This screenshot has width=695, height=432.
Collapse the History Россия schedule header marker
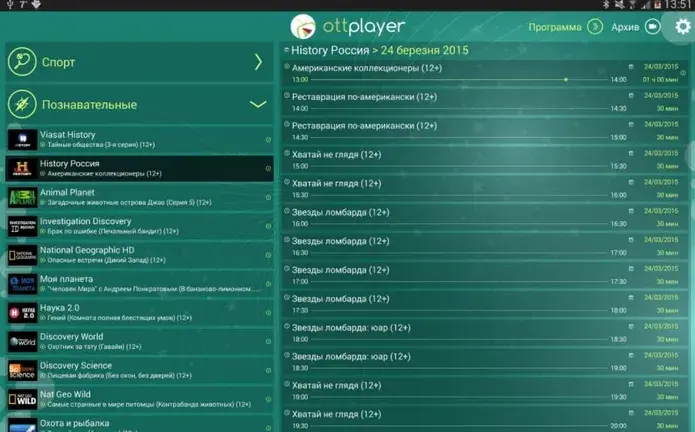coord(286,50)
